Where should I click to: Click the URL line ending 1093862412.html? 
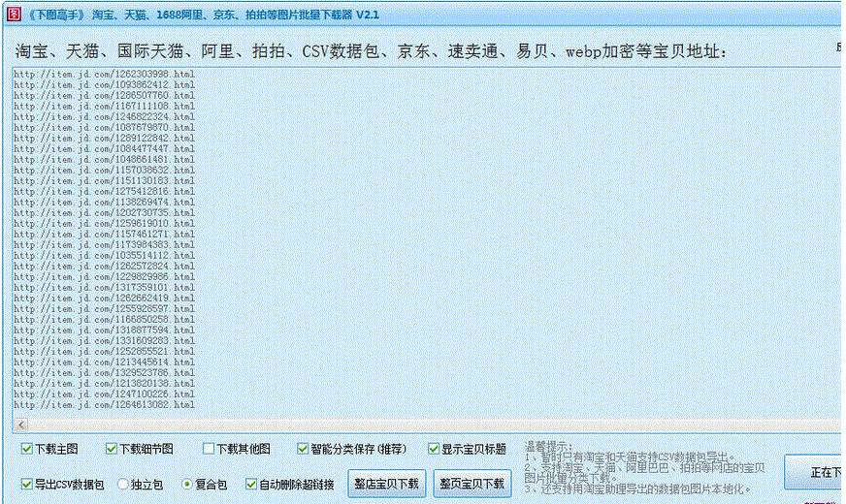tap(104, 84)
